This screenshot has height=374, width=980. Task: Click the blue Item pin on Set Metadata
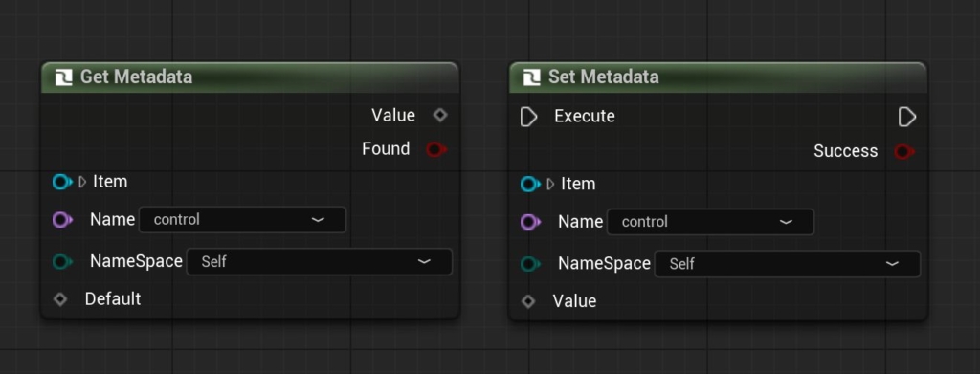530,185
